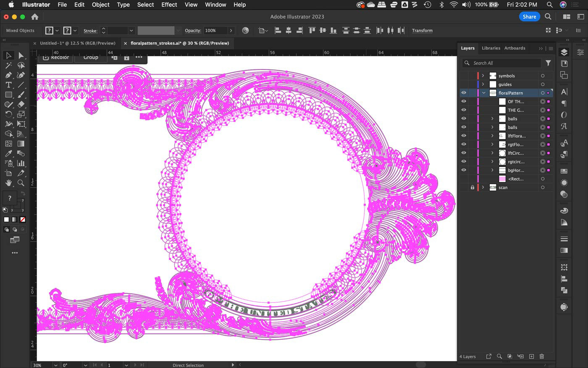The width and height of the screenshot is (588, 368).
Task: Select the Column Graph tool
Action: pos(21,163)
